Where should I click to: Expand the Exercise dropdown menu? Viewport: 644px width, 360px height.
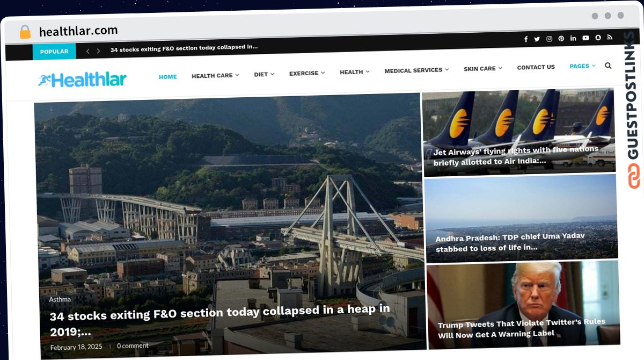307,73
